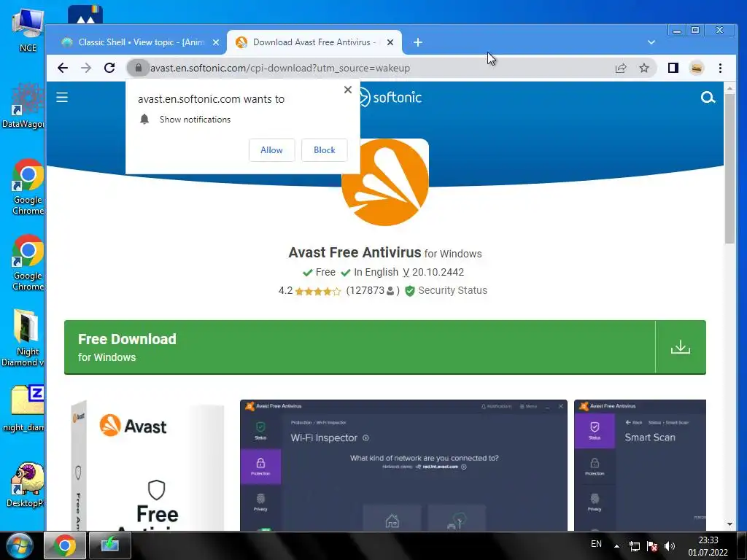Open the Action Center flag icon
This screenshot has width=747, height=560.
652,546
